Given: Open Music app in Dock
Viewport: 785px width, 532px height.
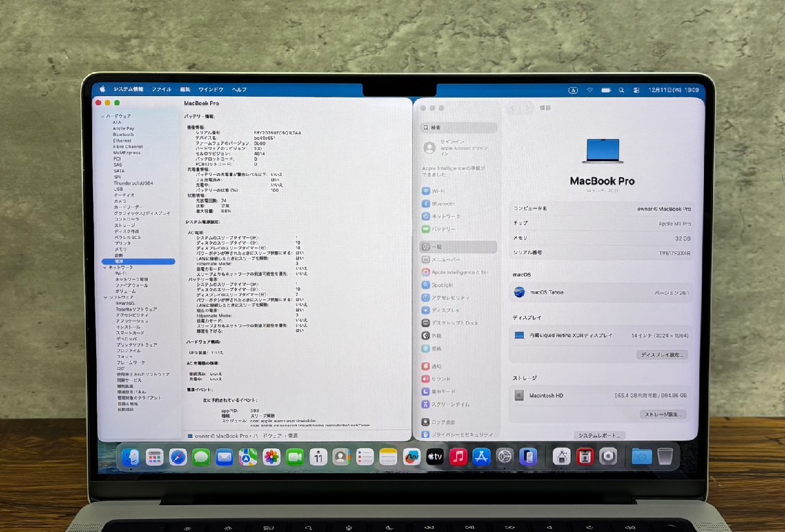Looking at the screenshot, I should point(459,457).
